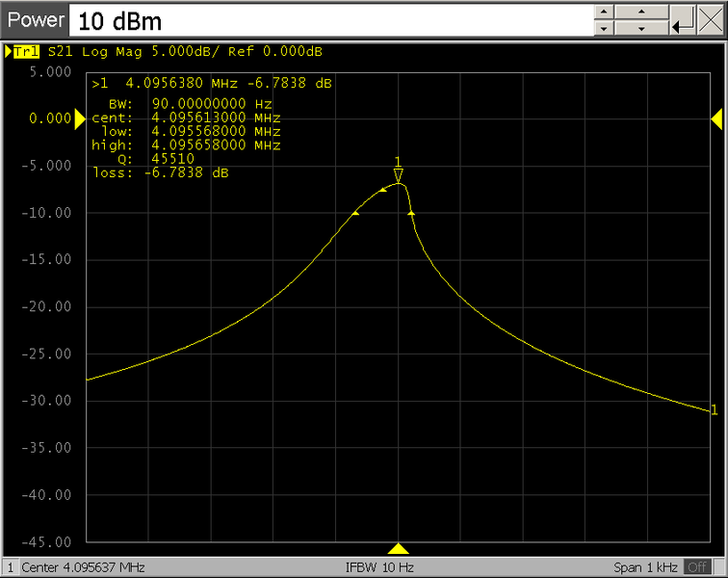Select the Tr1 trace label

pos(25,51)
